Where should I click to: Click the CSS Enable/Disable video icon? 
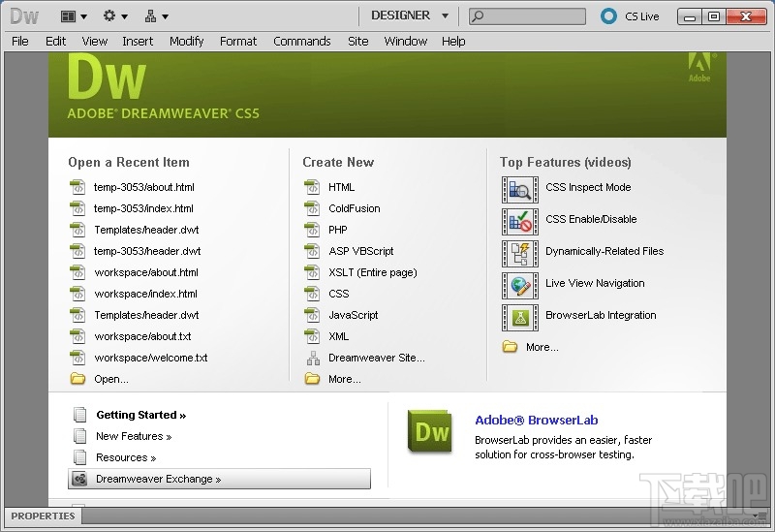point(520,222)
